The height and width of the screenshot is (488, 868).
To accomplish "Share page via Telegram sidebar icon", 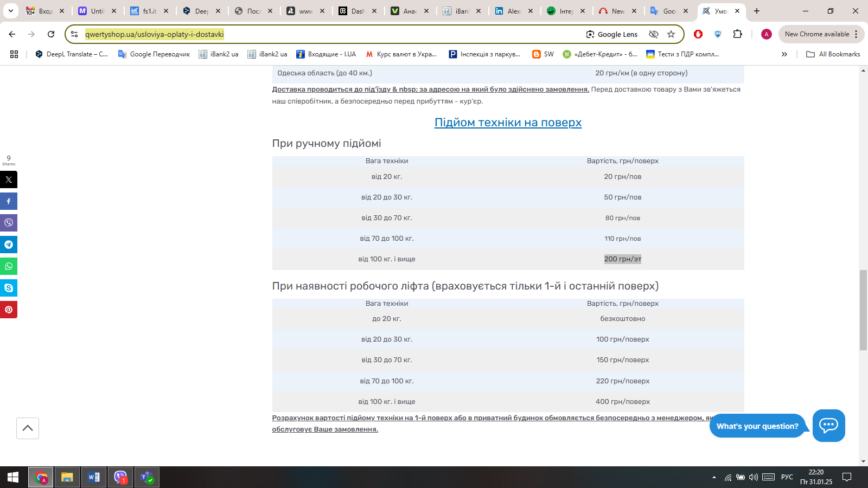I will (9, 245).
